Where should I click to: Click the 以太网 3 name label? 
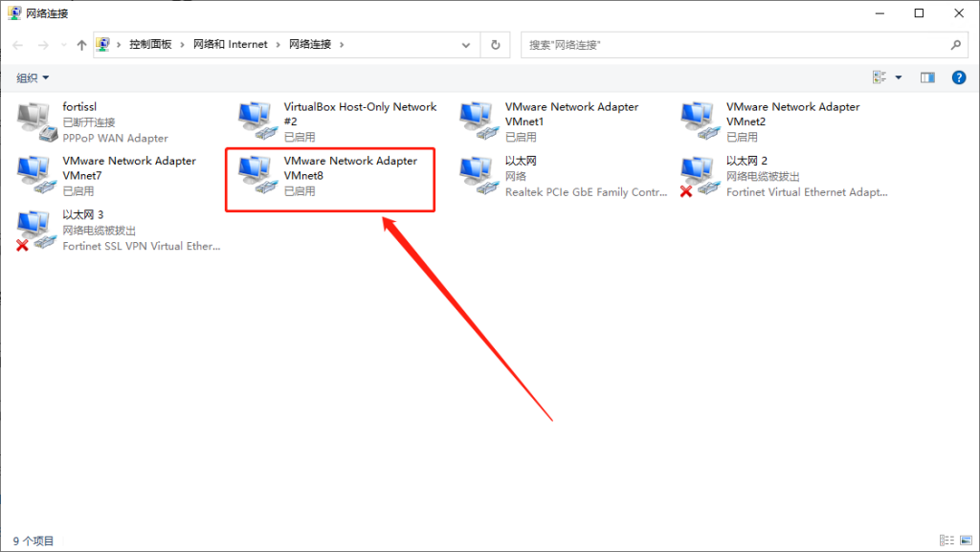pos(83,214)
